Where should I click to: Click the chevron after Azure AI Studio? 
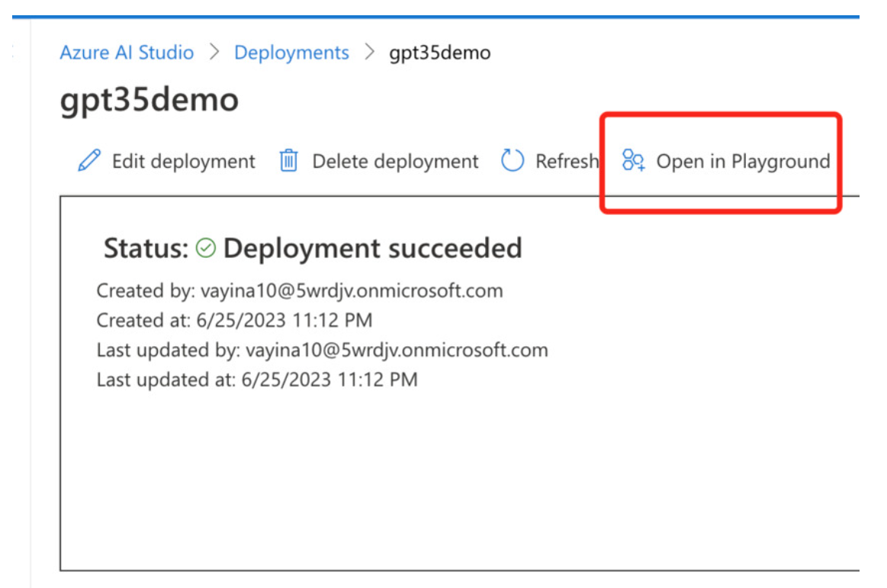pyautogui.click(x=214, y=53)
